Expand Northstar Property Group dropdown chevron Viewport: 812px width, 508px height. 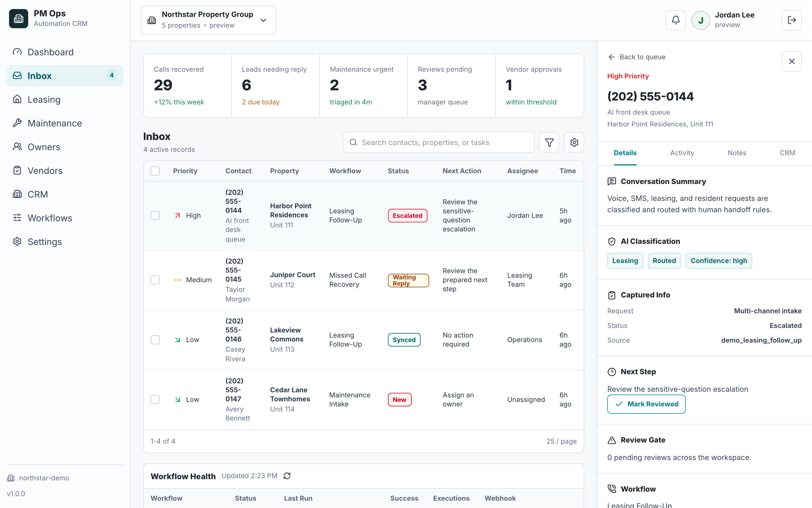(x=263, y=20)
